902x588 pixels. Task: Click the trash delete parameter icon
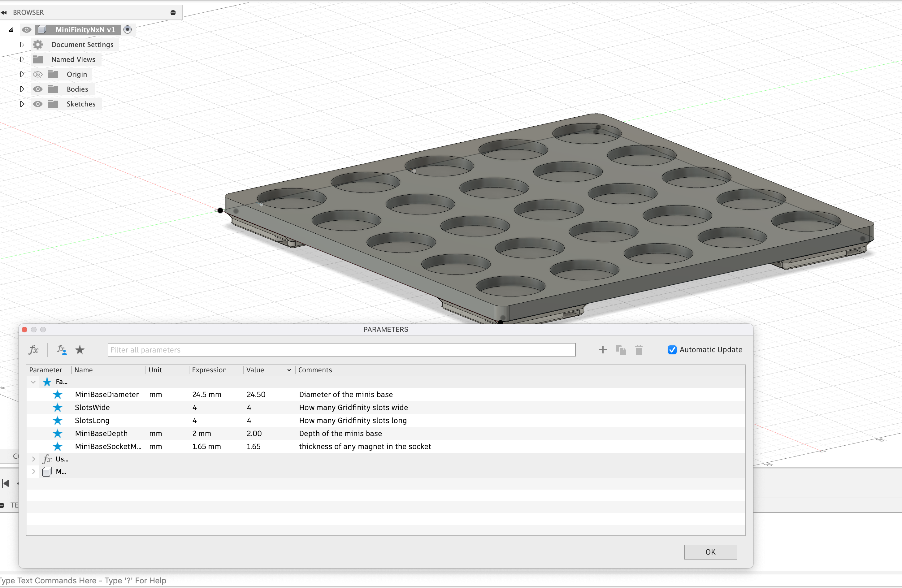click(639, 350)
